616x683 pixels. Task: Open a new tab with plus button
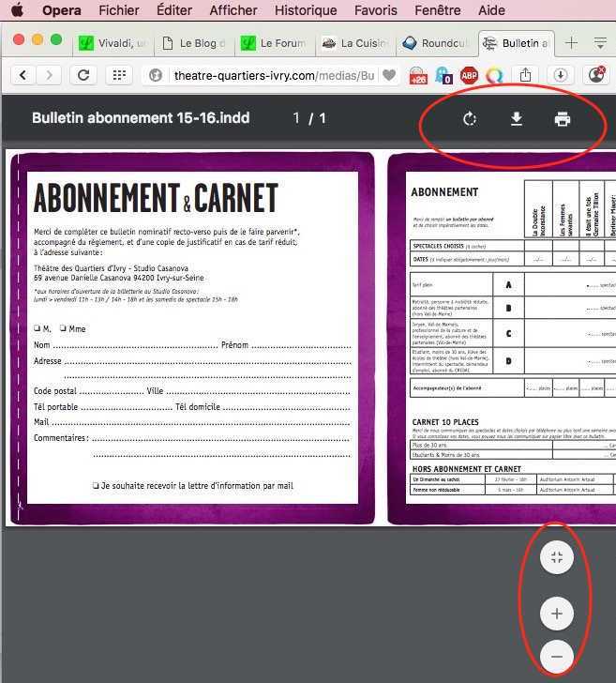tap(571, 43)
